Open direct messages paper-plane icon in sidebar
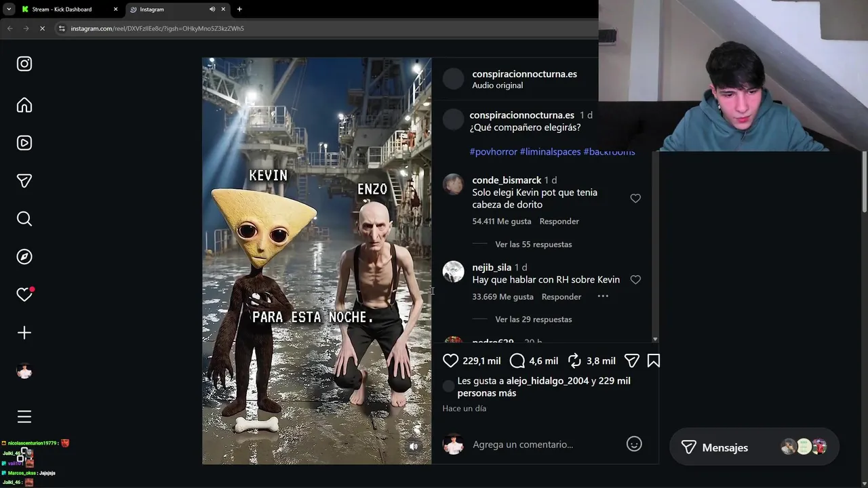 24,181
